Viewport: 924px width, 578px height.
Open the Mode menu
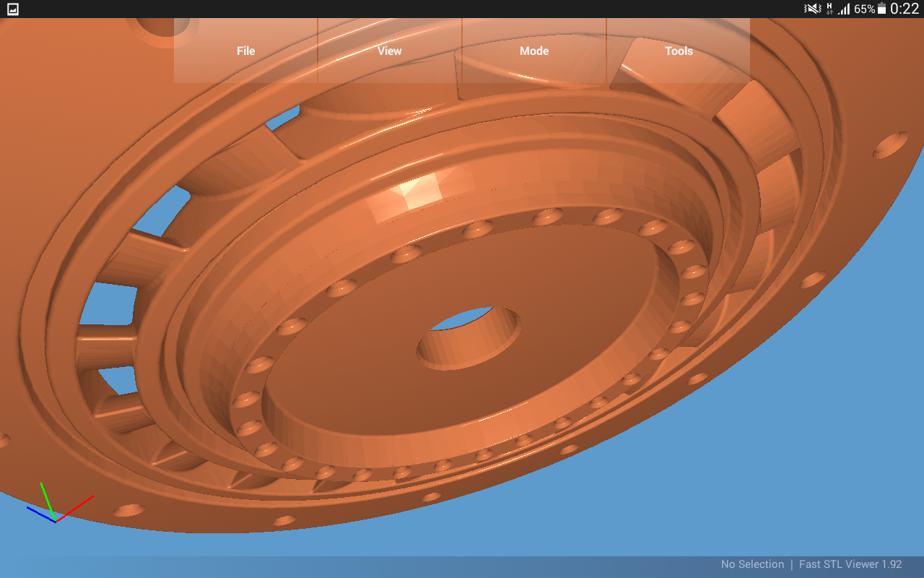coord(534,51)
